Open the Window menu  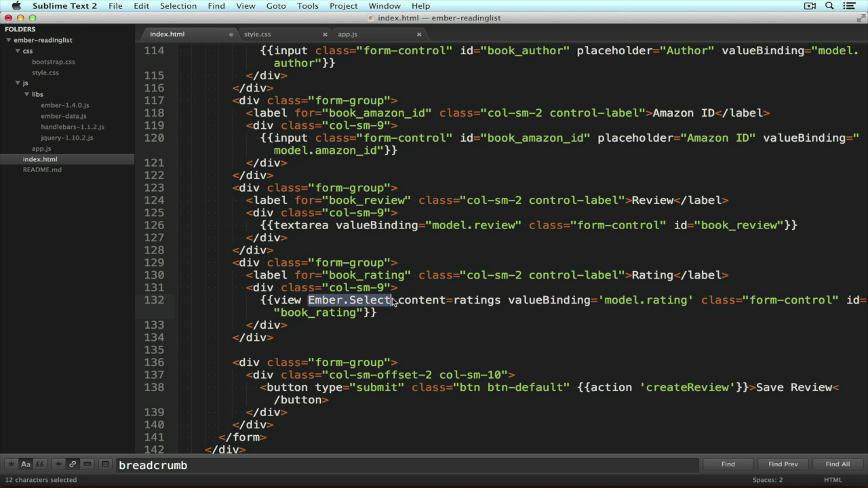384,6
